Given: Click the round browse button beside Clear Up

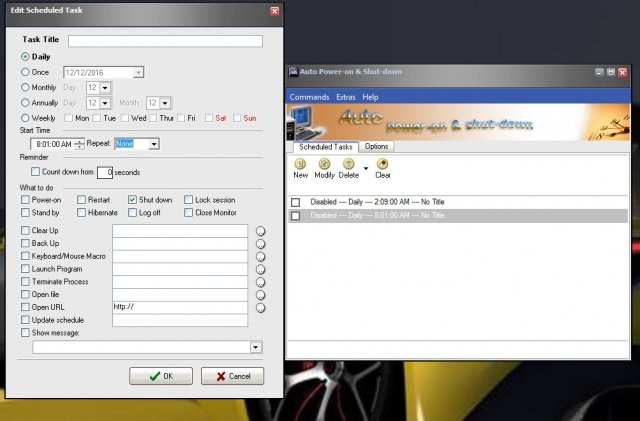Looking at the screenshot, I should click(260, 230).
